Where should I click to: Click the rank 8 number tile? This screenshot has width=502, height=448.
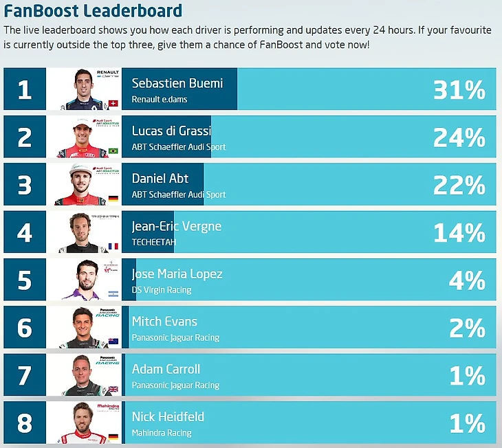coord(25,423)
